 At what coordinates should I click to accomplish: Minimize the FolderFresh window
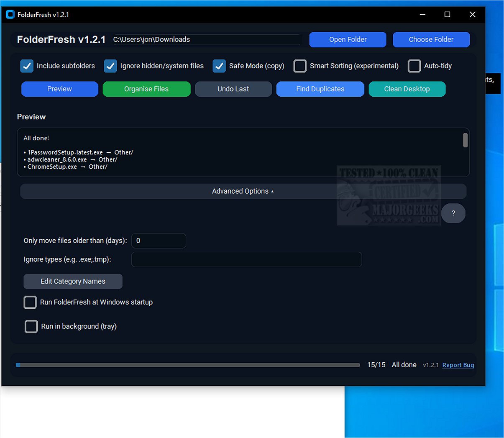pyautogui.click(x=422, y=15)
